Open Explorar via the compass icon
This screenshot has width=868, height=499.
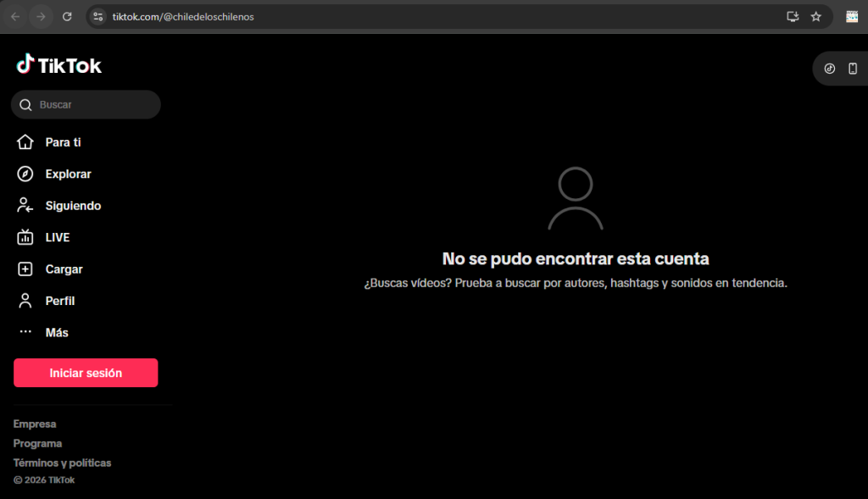click(25, 174)
